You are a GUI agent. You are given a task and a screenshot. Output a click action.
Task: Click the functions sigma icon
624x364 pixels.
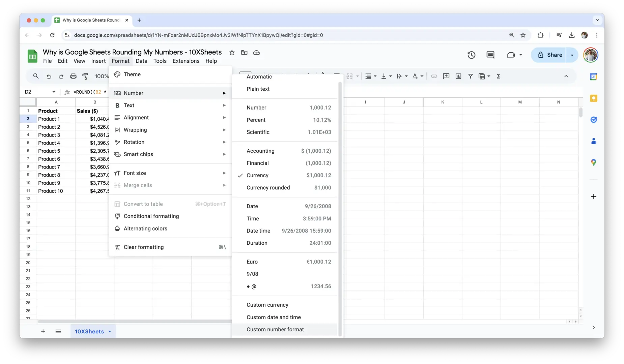(x=498, y=76)
